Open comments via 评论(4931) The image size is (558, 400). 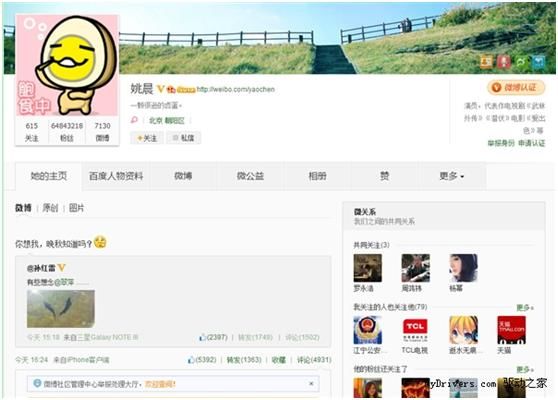pyautogui.click(x=314, y=360)
